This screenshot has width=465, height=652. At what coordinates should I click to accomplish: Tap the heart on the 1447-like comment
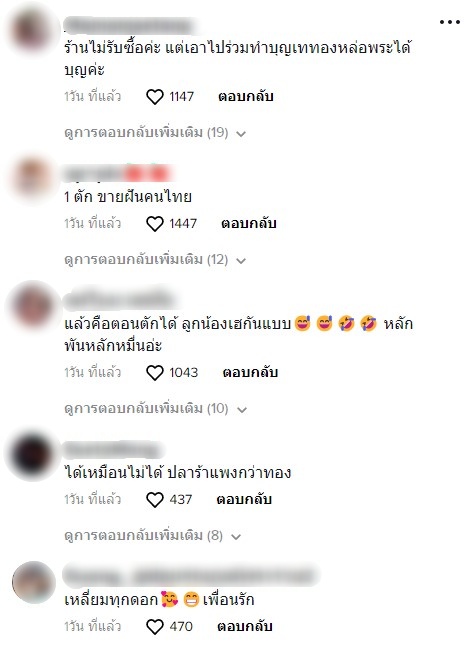pos(155,224)
